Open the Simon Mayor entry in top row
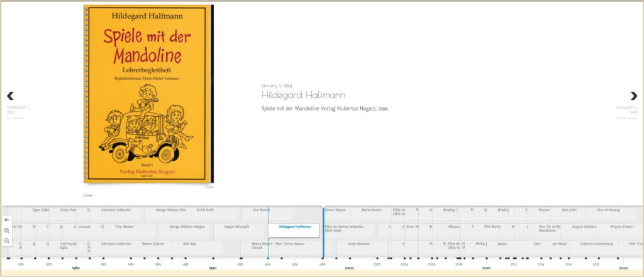The width and height of the screenshot is (644, 277). click(x=335, y=210)
